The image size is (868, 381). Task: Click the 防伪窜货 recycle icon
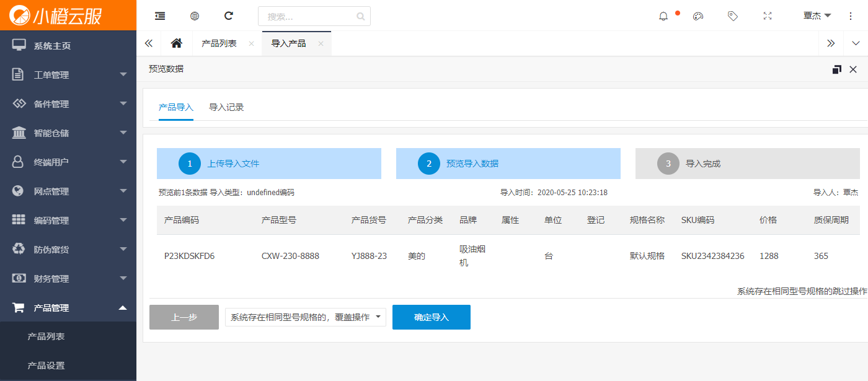[x=19, y=249]
